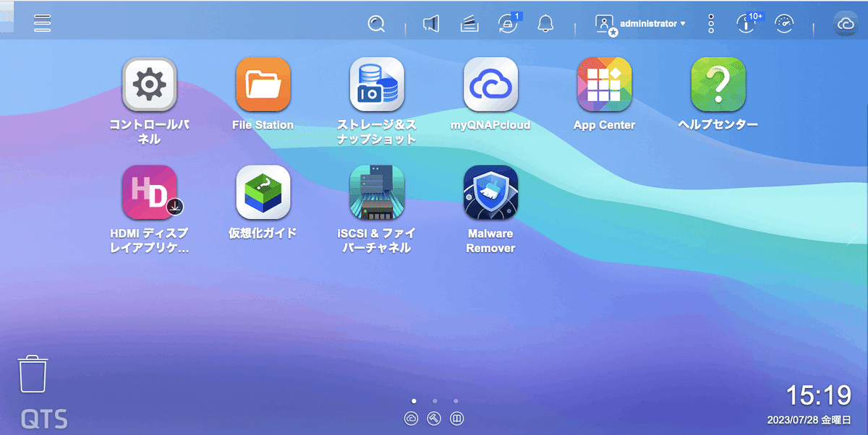Open Storage & Snapshots app
This screenshot has width=868, height=435.
click(377, 85)
